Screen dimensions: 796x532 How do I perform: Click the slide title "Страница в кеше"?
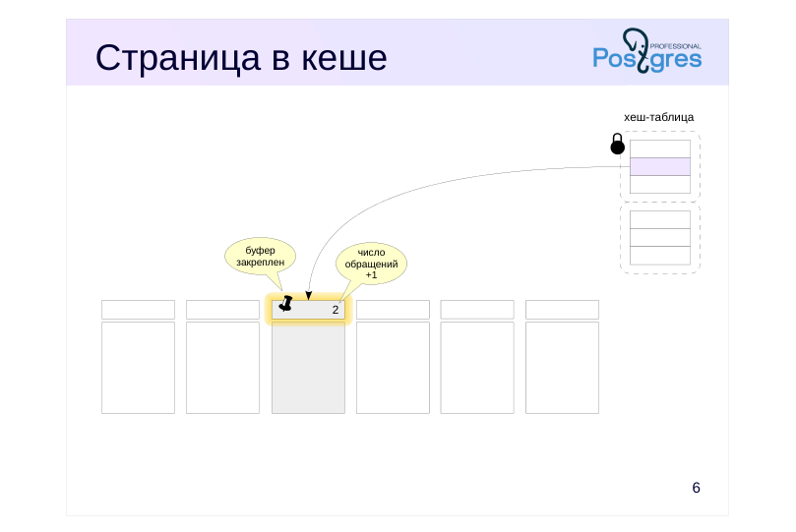tap(241, 58)
